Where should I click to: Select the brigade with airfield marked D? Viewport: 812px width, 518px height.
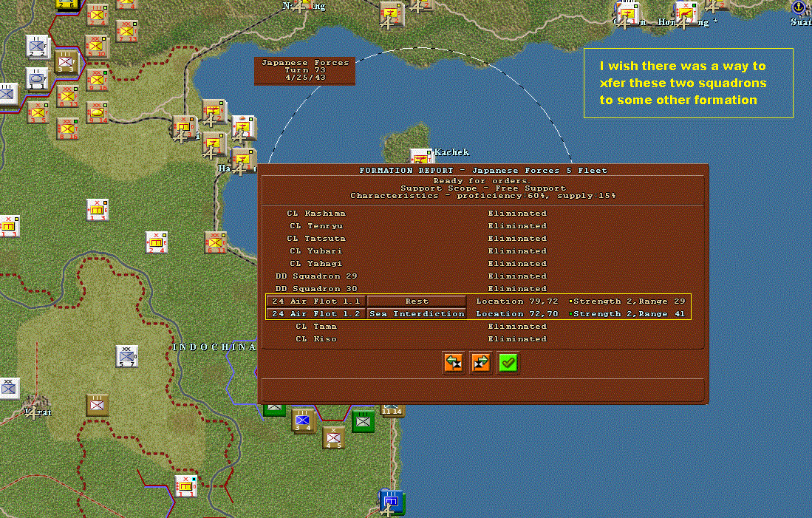click(x=183, y=127)
